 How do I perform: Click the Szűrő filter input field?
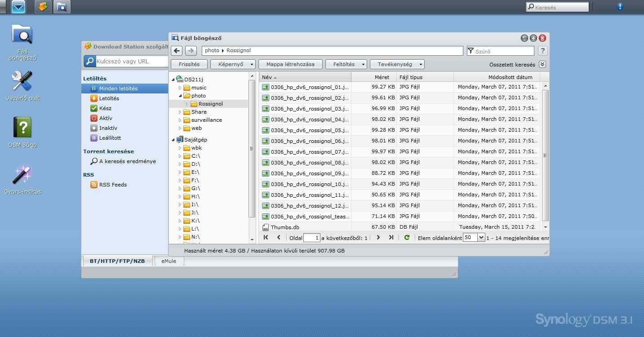pyautogui.click(x=503, y=51)
